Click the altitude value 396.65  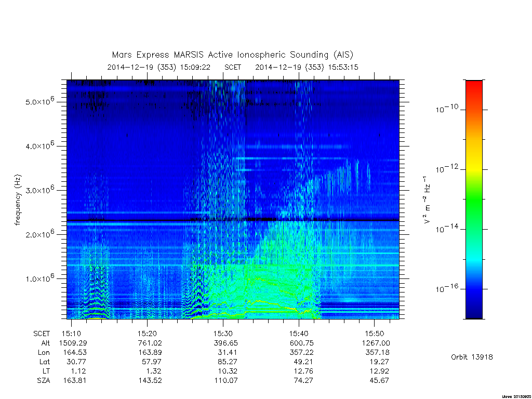click(x=225, y=343)
